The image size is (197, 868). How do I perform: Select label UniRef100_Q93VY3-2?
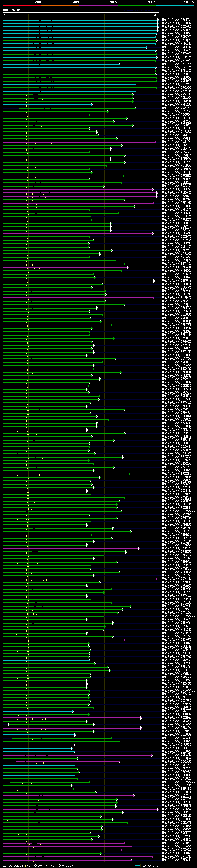tap(179, 108)
